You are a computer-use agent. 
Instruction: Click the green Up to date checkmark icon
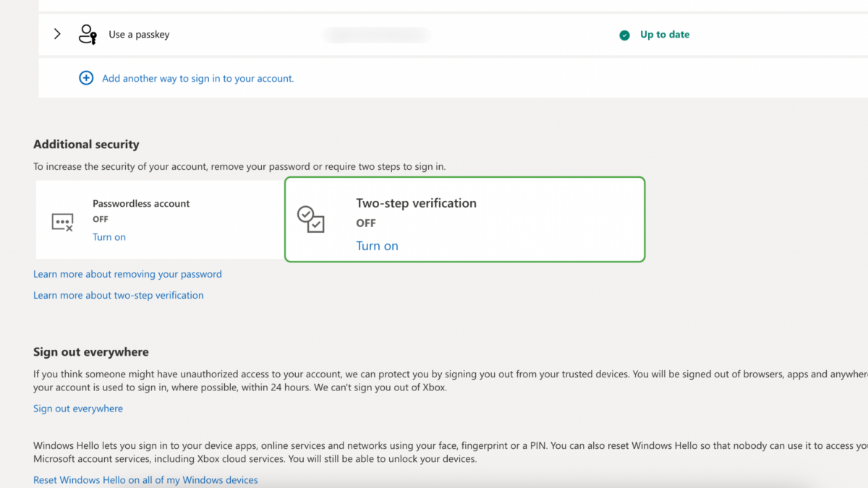click(624, 35)
